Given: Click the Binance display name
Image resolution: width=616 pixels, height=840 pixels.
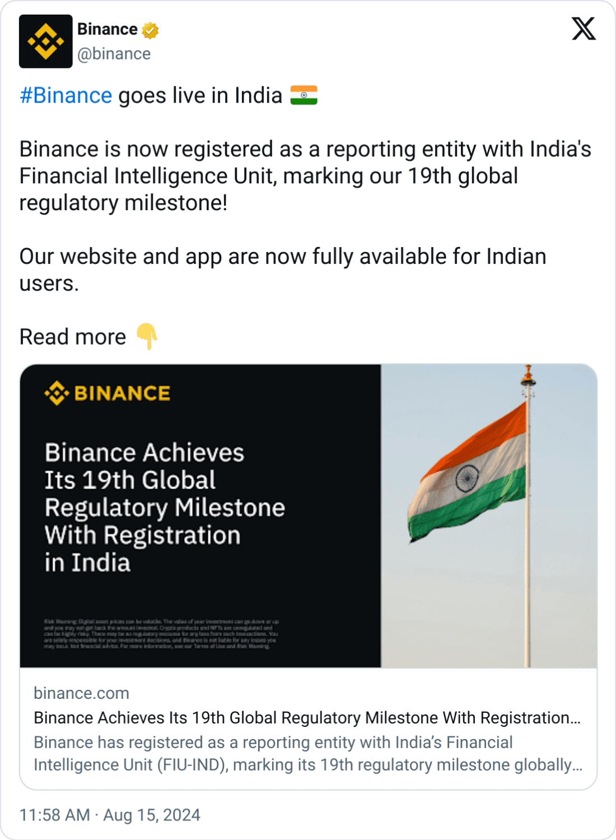Looking at the screenshot, I should 108,29.
